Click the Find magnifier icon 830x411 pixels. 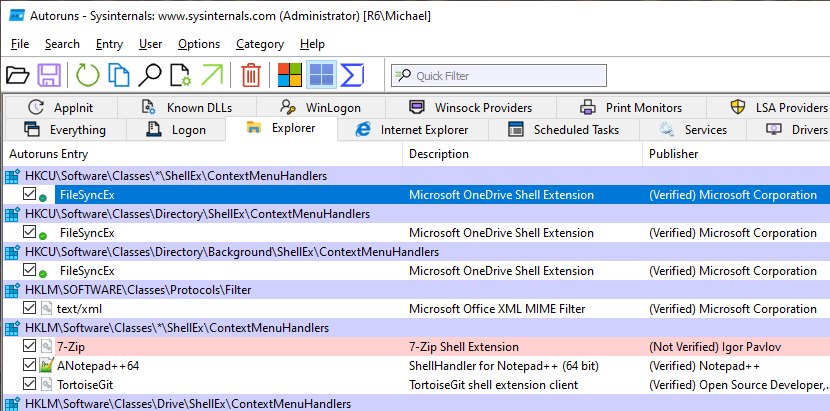pyautogui.click(x=150, y=75)
